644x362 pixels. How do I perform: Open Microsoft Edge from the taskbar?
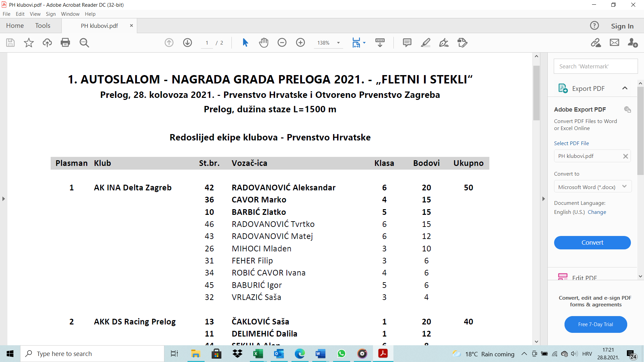(x=300, y=354)
